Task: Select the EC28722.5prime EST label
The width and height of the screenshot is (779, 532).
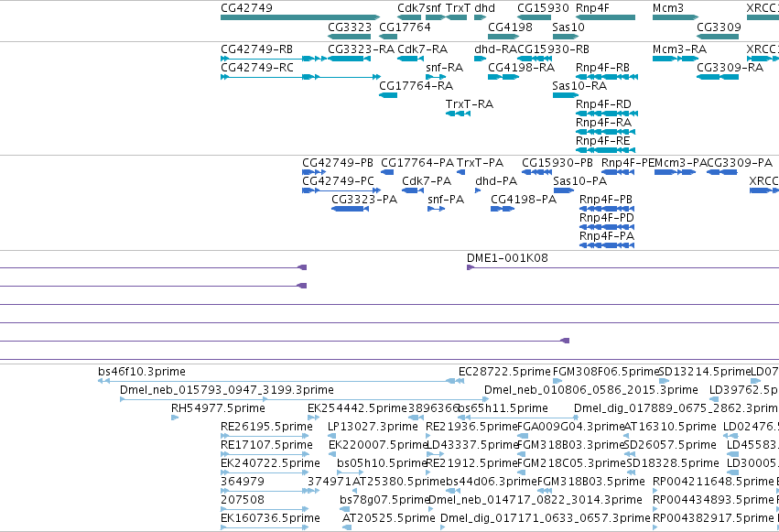Action: click(x=504, y=372)
